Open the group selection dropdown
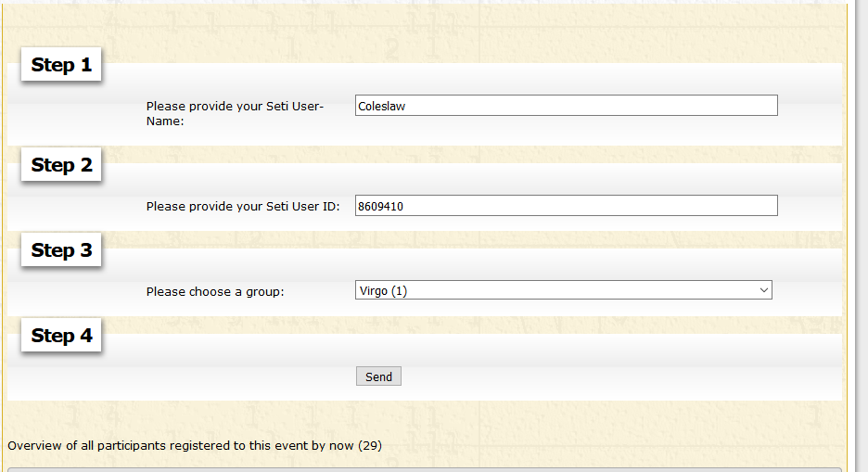Image resolution: width=868 pixels, height=472 pixels. click(x=563, y=291)
